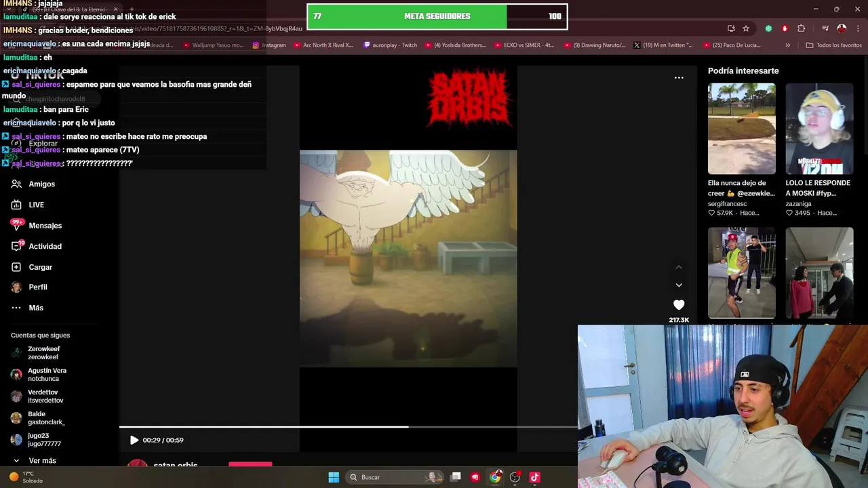This screenshot has height=488, width=868.
Task: Open "Ella nunca dejo de creer" thumbnail
Action: tap(742, 129)
